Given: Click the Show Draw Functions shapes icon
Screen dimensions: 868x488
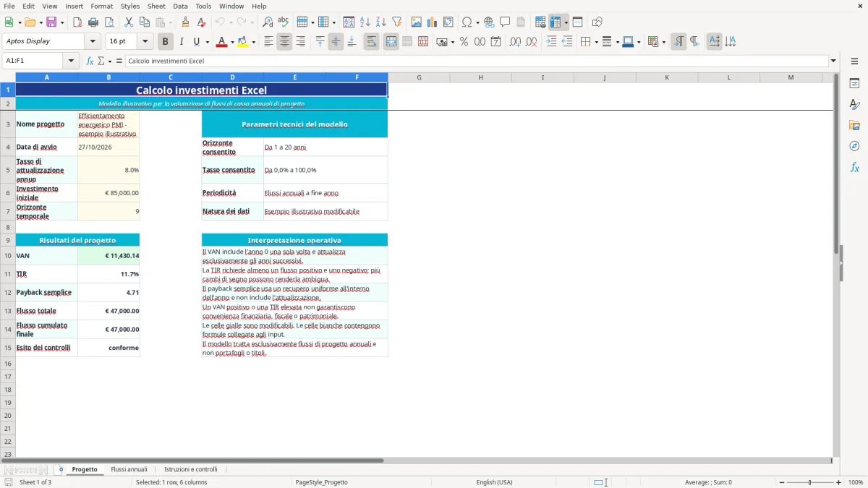Looking at the screenshot, I should pyautogui.click(x=597, y=22).
